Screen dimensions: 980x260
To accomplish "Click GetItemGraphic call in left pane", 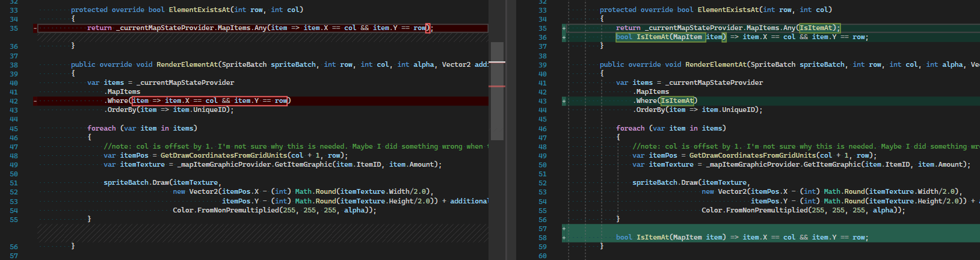I will (x=303, y=164).
